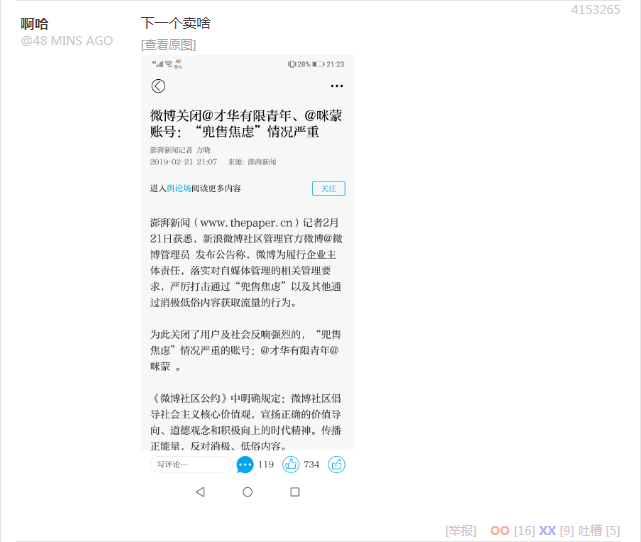
Task: Open comment ID 4153265
Action: coord(595,10)
